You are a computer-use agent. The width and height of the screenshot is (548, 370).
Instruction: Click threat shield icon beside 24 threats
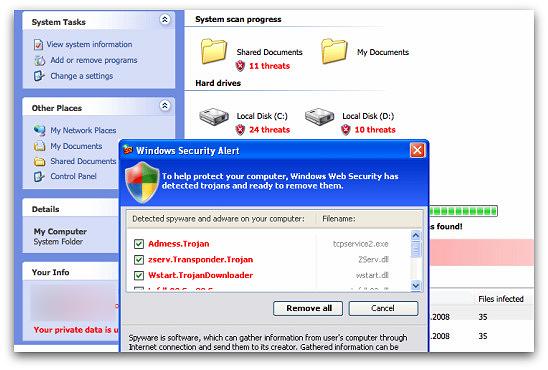240,130
